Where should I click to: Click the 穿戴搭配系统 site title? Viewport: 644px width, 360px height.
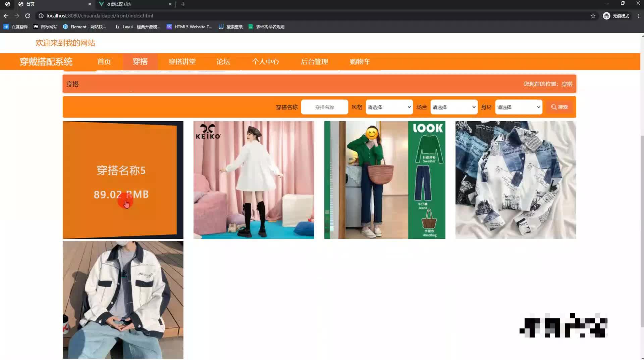(x=46, y=62)
